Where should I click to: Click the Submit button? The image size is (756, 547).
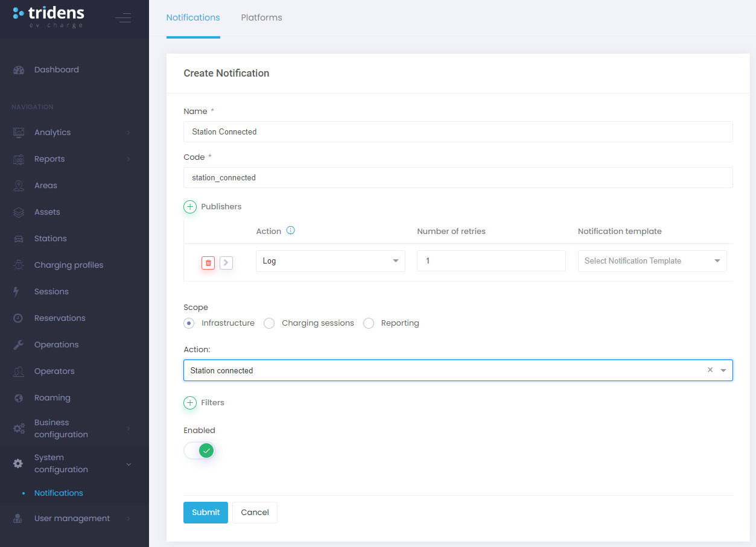click(x=206, y=513)
